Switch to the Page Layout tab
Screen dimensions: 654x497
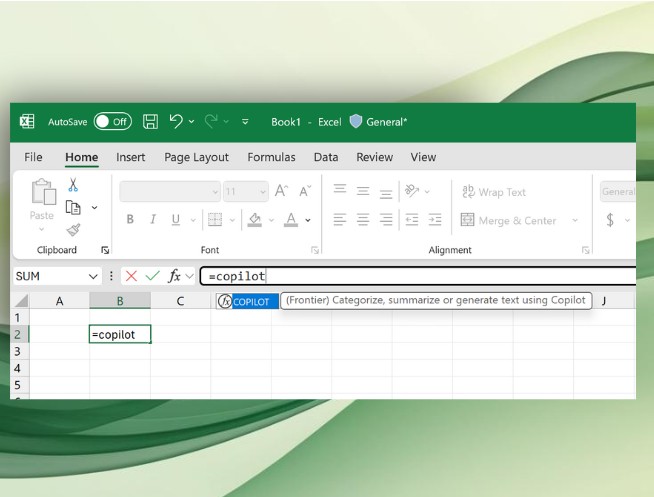(196, 157)
